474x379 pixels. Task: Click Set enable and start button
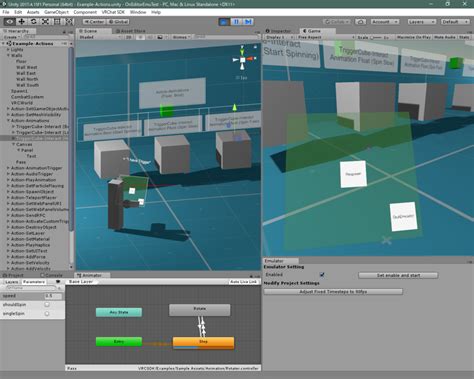[398, 275]
